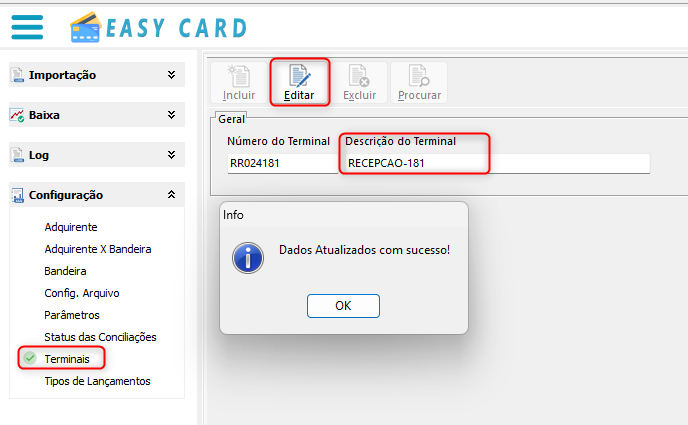Screen dimensions: 688x425
Task: Expand the Log section chevron
Action: (x=172, y=154)
